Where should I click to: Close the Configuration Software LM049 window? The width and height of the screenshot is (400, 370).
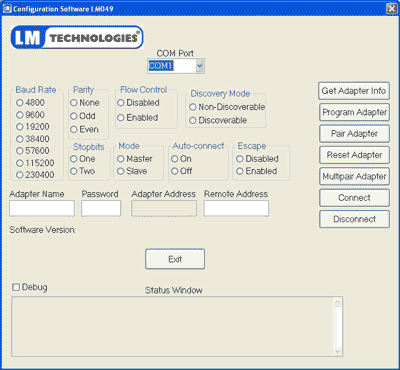pos(391,9)
